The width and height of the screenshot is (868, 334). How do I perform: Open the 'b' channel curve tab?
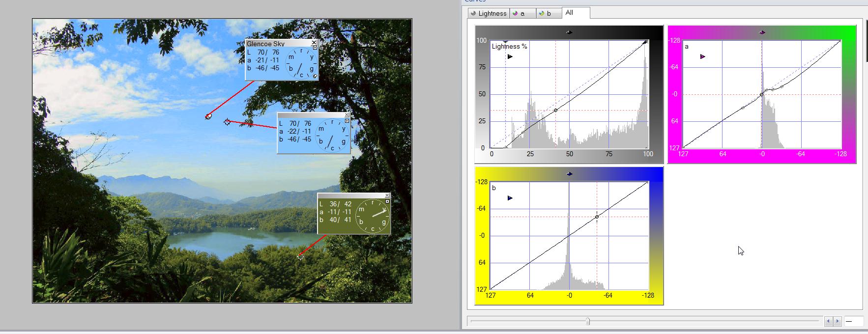click(549, 13)
